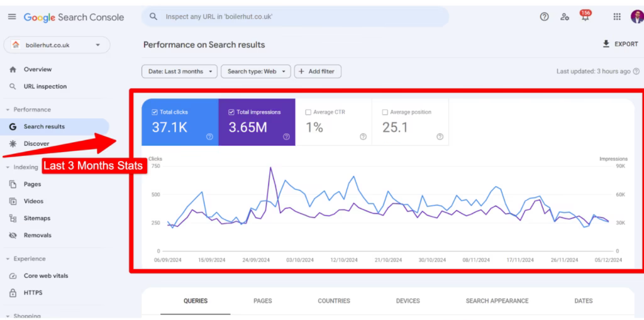Click help icon on Average CTR card

point(363,137)
